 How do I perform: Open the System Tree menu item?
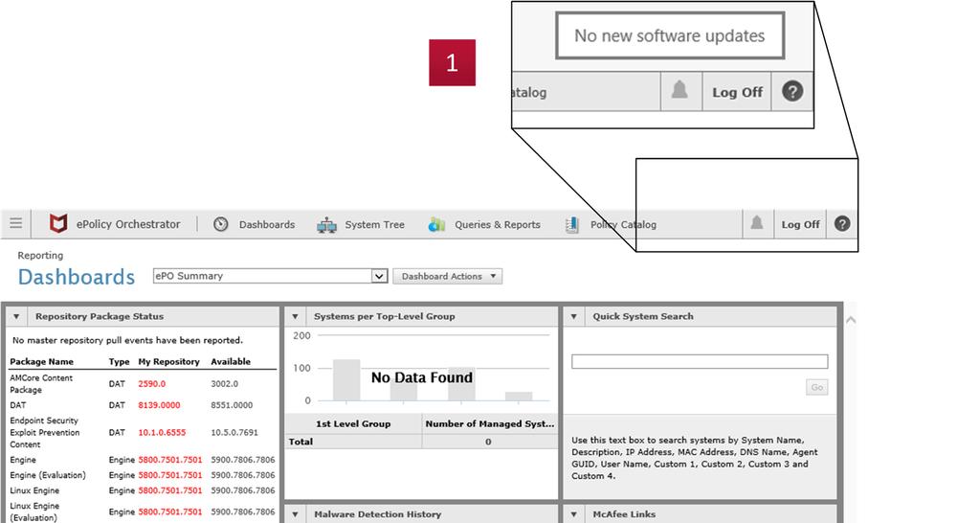point(374,224)
